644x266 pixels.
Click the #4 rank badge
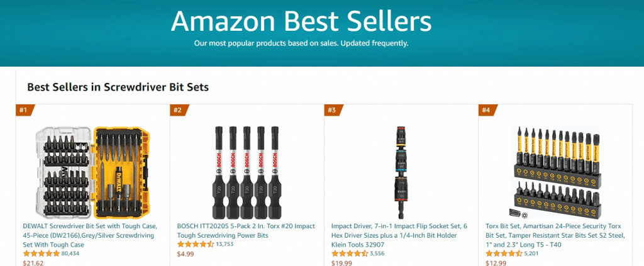486,111
